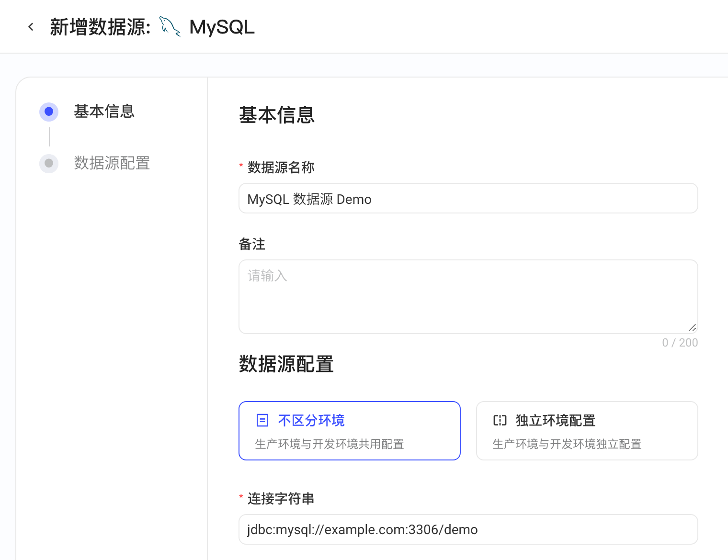Click the 数据源名称 field label
Image resolution: width=728 pixels, height=560 pixels.
tap(281, 168)
